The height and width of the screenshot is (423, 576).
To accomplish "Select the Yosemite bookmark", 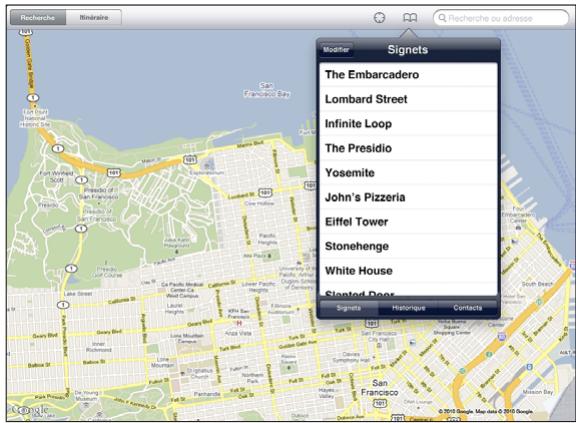I will (x=408, y=173).
